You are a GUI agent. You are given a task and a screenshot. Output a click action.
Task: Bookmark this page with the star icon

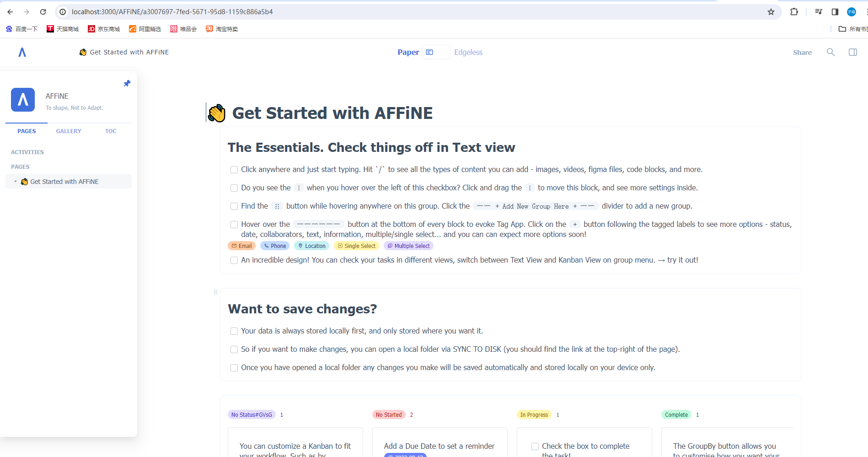[771, 12]
